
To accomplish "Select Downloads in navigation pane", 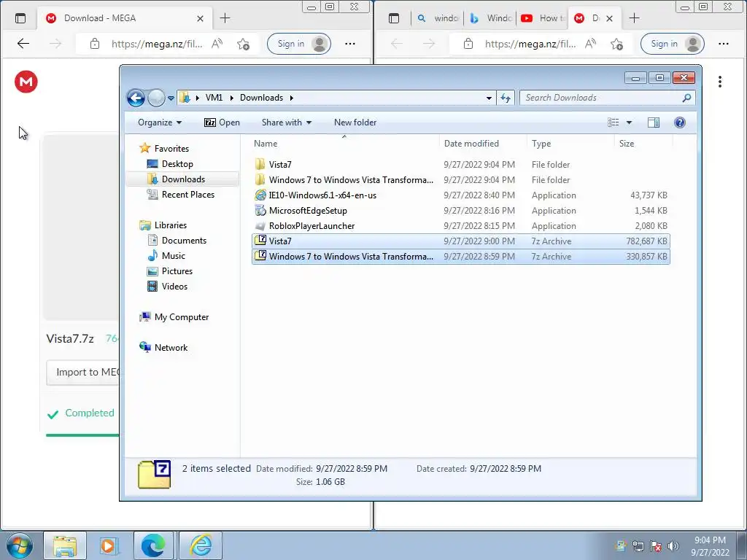I will (183, 179).
